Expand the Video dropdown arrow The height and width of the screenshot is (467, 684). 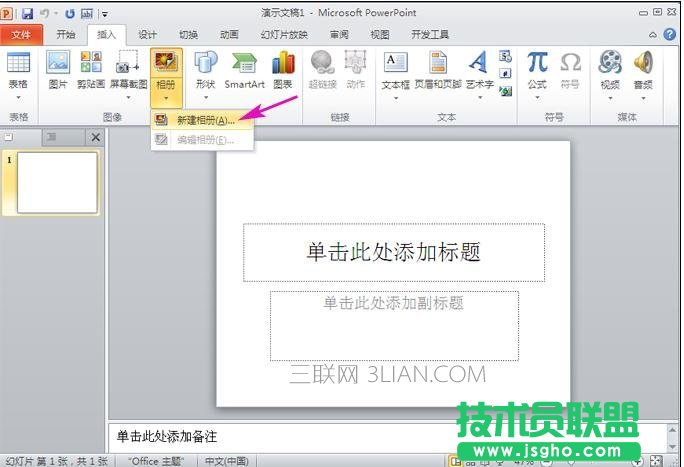(610, 98)
